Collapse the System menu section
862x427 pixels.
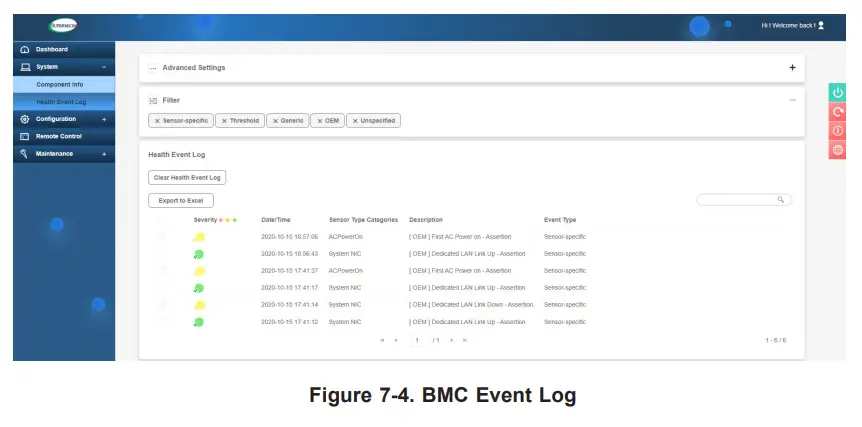104,67
